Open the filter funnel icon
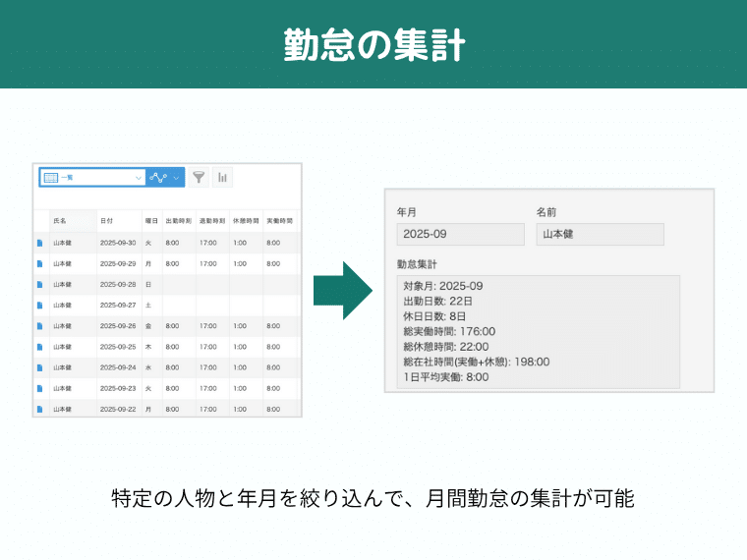Viewport: 747px width, 560px height. click(x=199, y=178)
